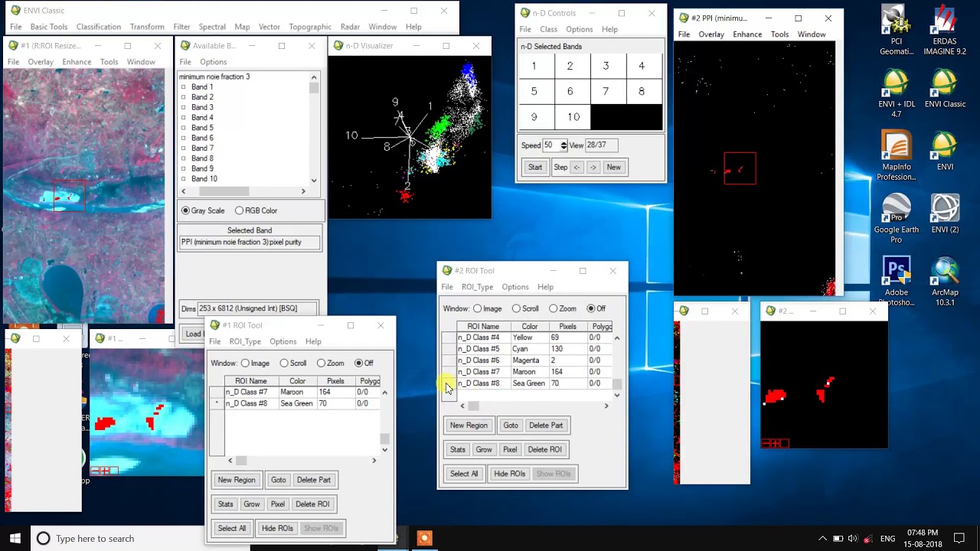Click the #2 ROI Tool table scroll-up arrow
Screen dimensions: 980x551
[617, 337]
